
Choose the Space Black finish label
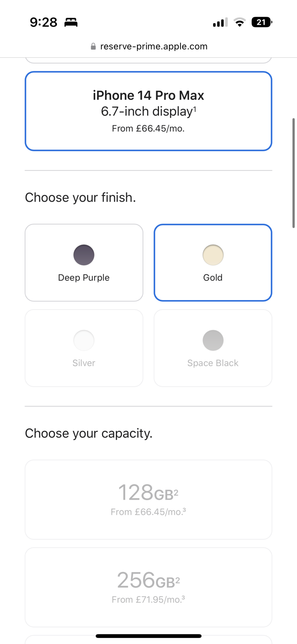(x=213, y=363)
